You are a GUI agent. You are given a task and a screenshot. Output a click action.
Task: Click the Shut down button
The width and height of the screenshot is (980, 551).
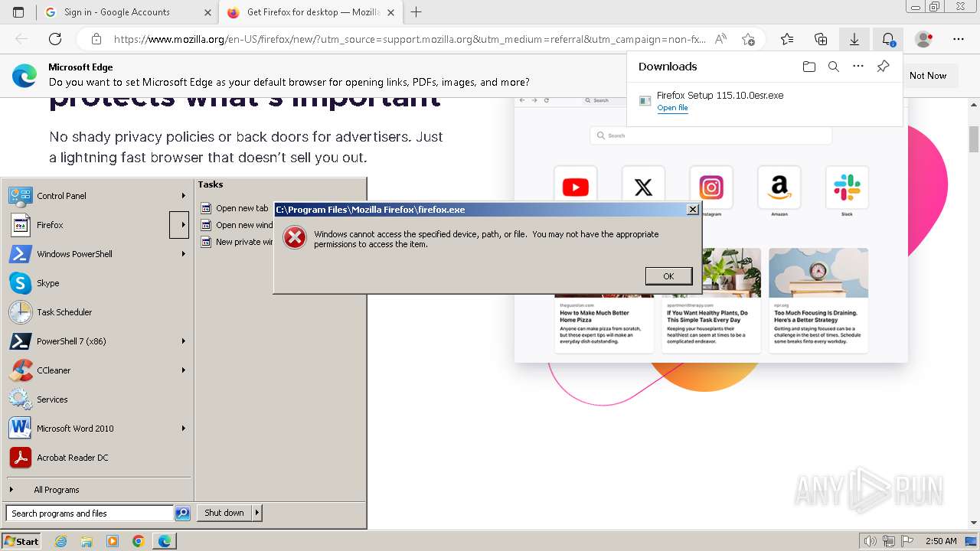224,513
